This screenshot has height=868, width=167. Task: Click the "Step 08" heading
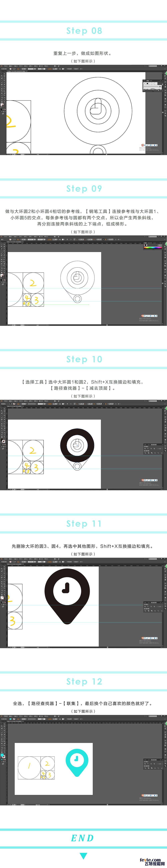coord(84,31)
